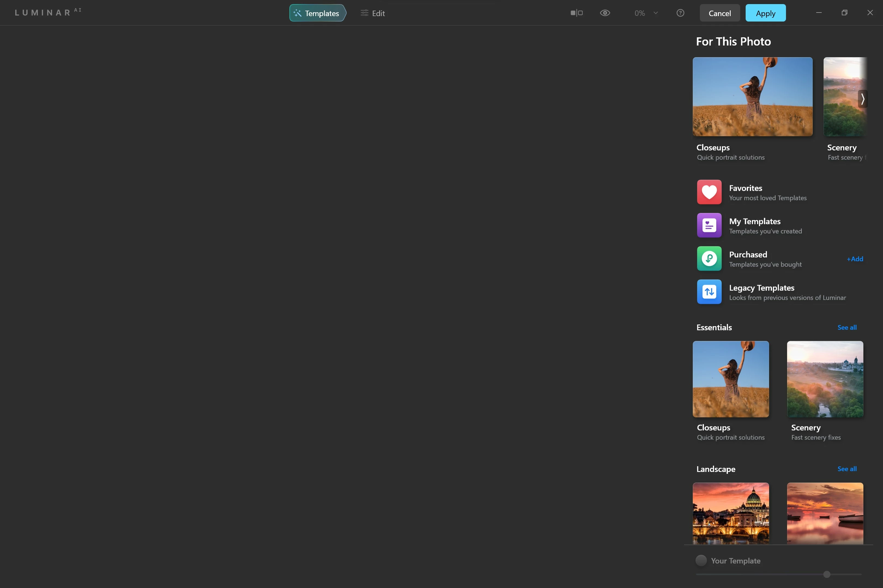
Task: Click the Luminar AI logo
Action: (48, 12)
